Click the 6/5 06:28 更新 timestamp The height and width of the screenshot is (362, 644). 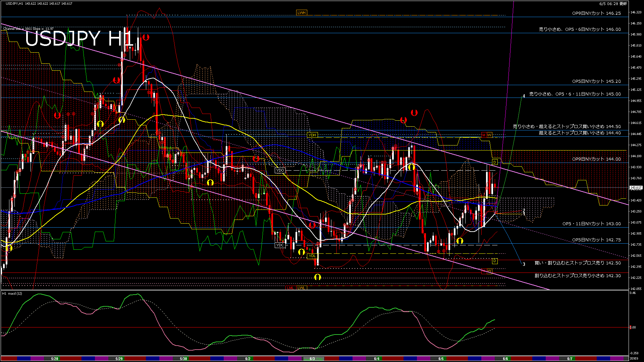click(613, 4)
